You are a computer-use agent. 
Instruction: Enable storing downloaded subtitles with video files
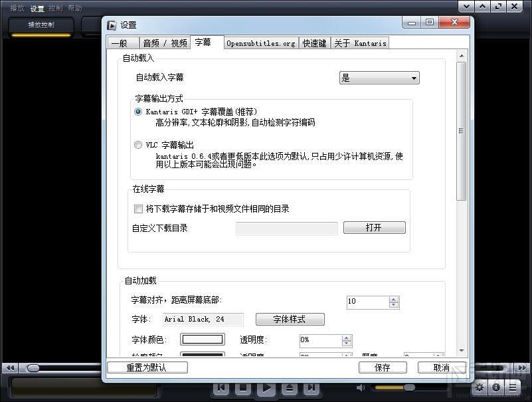click(138, 209)
